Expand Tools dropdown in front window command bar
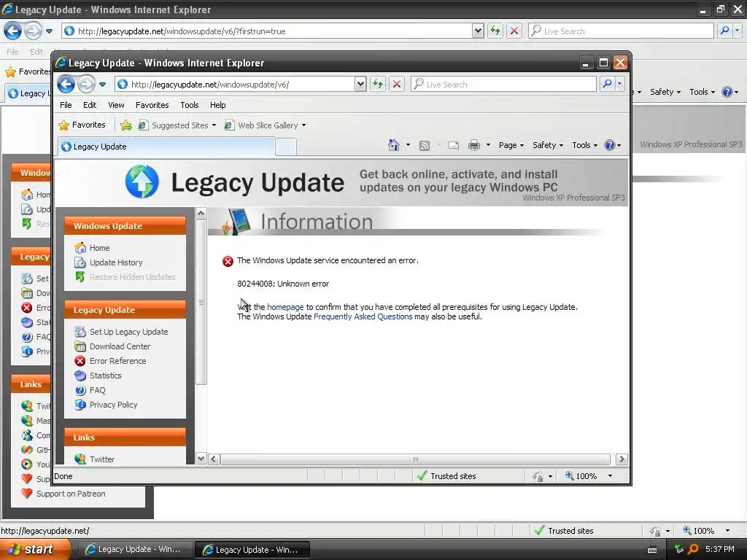This screenshot has width=747, height=560. pos(584,145)
